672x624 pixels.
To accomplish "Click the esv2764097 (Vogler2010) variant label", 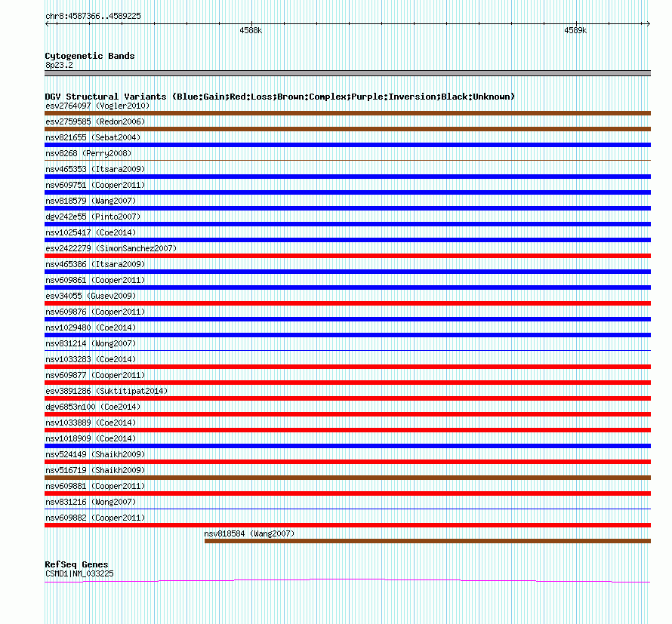I will tap(97, 106).
